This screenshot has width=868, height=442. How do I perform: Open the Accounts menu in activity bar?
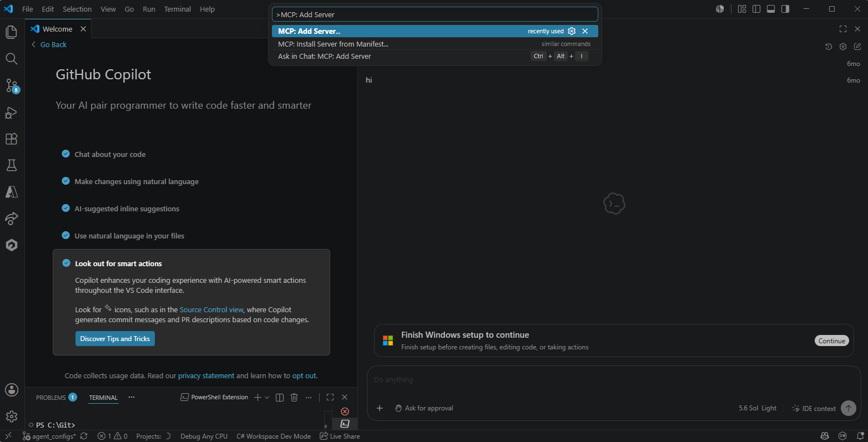pos(12,390)
